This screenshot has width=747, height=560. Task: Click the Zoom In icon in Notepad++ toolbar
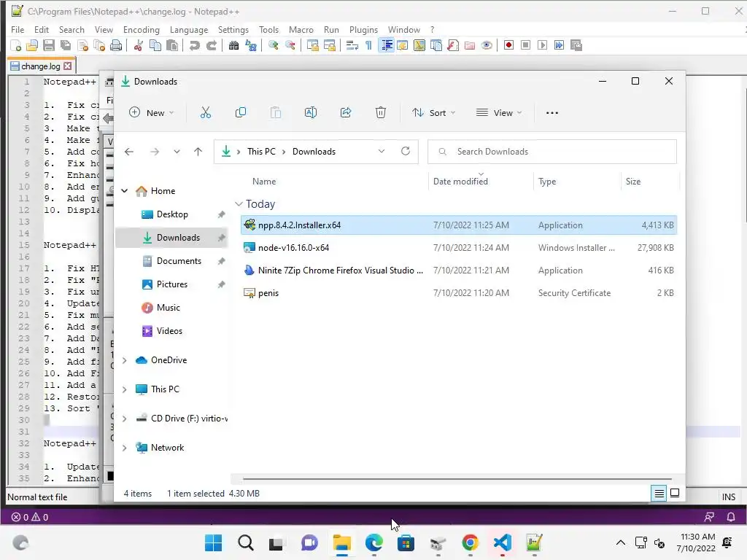pyautogui.click(x=274, y=45)
